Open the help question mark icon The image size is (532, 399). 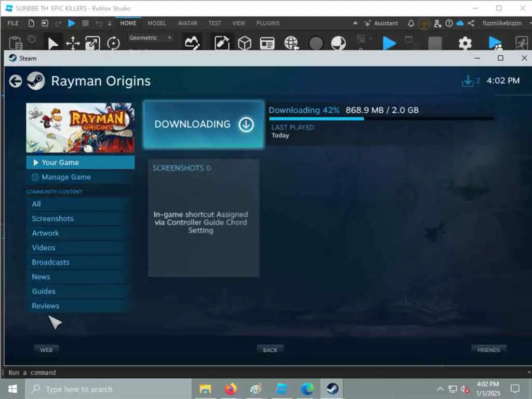449,23
